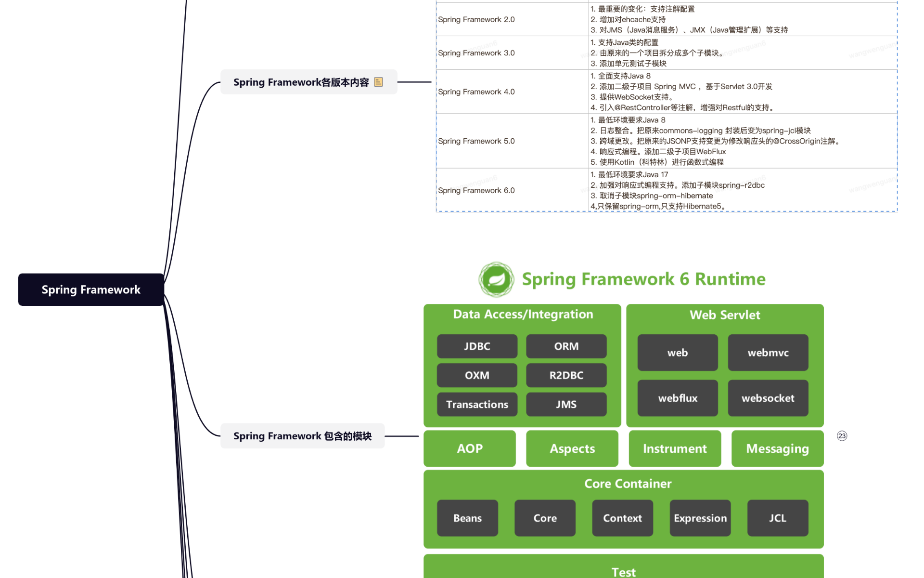
Task: Select the JDBC module block
Action: pos(477,346)
